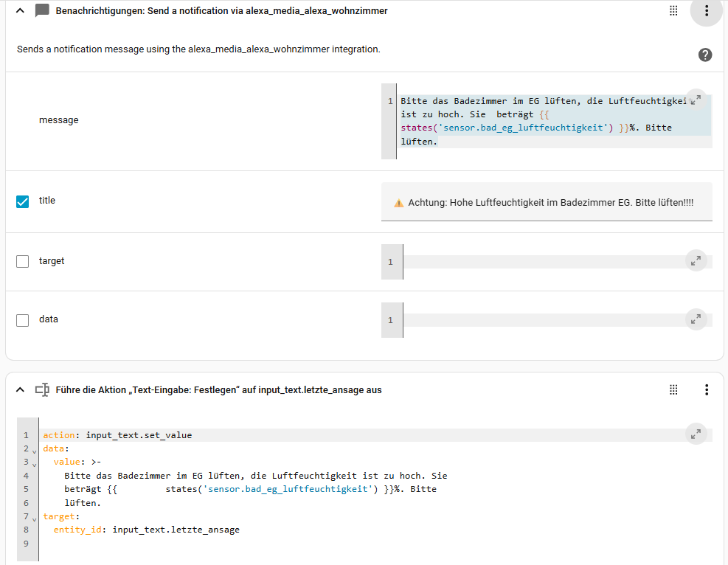Fold the value block at line 3

click(34, 463)
